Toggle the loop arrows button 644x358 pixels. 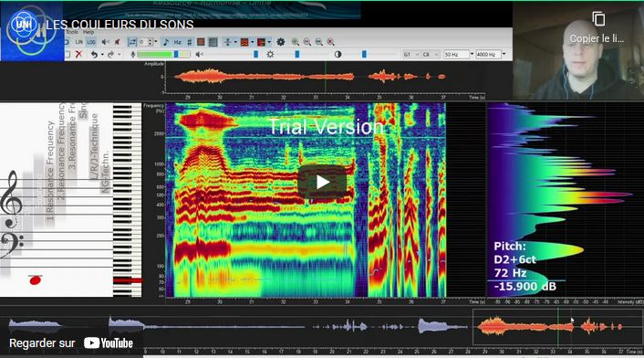click(132, 42)
